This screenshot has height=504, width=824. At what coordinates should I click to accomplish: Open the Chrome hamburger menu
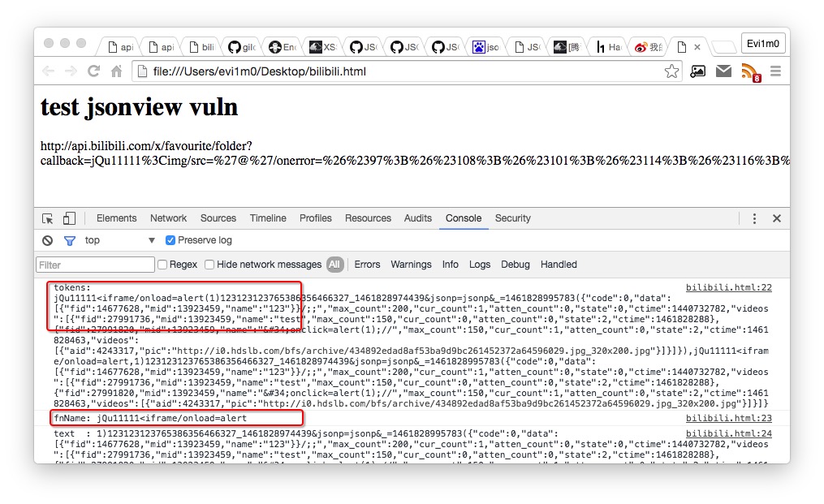tap(775, 71)
